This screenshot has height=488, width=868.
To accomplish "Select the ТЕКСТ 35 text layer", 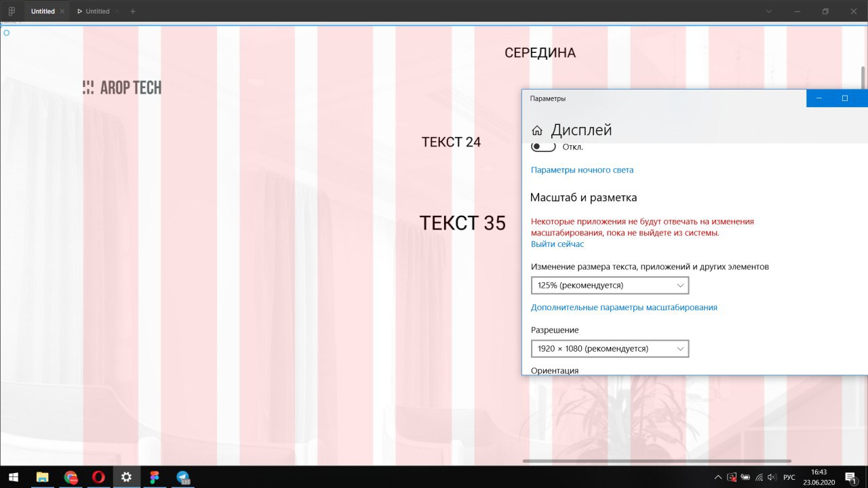I will pos(462,223).
